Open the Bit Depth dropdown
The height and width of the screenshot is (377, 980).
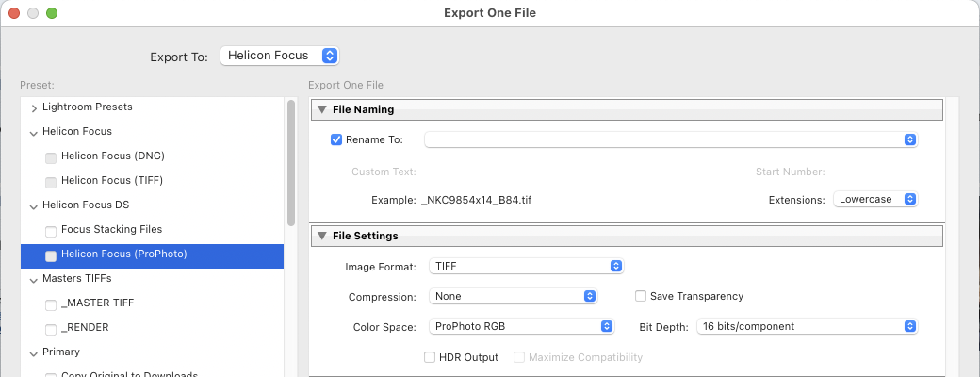coord(807,326)
